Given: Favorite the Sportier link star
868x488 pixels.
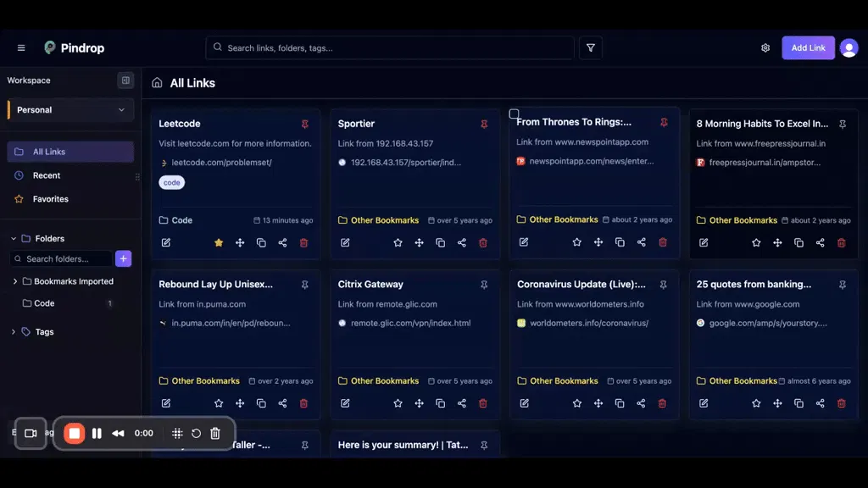Looking at the screenshot, I should click(x=398, y=243).
